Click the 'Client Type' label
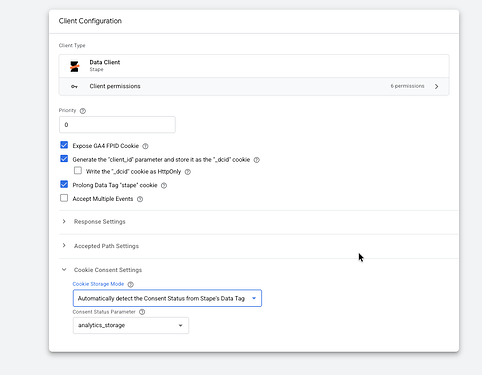Screen dimensions: 482x375 pos(72,45)
